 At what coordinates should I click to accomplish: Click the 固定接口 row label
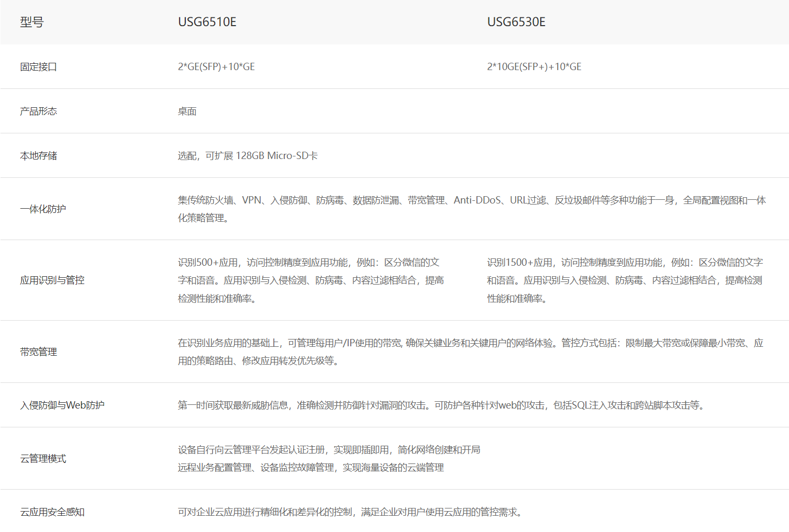pyautogui.click(x=38, y=67)
